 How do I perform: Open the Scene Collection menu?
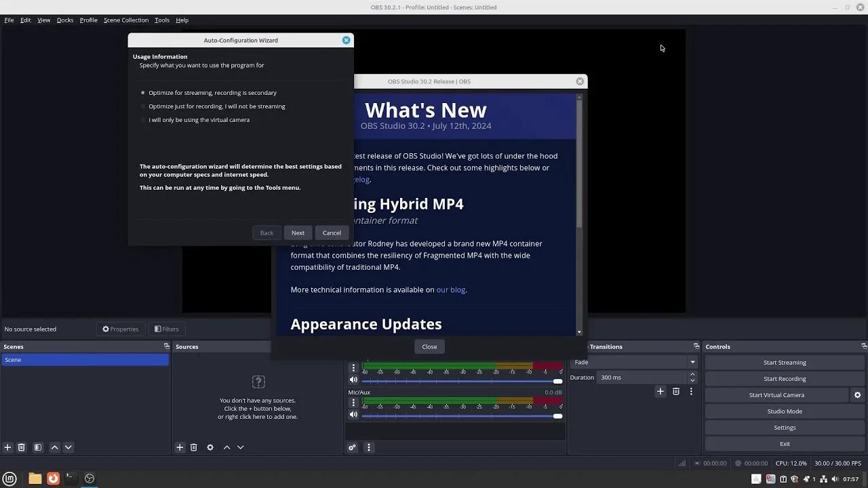coord(125,20)
